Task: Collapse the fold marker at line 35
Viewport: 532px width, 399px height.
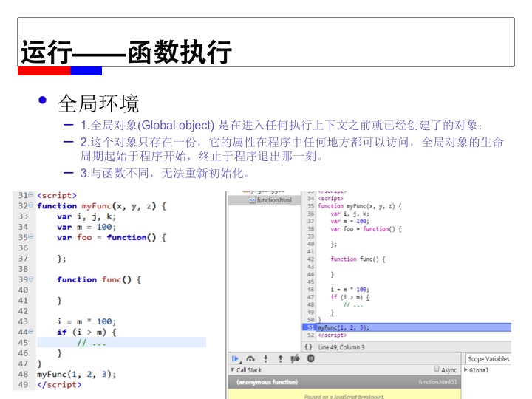Action: tap(30, 238)
